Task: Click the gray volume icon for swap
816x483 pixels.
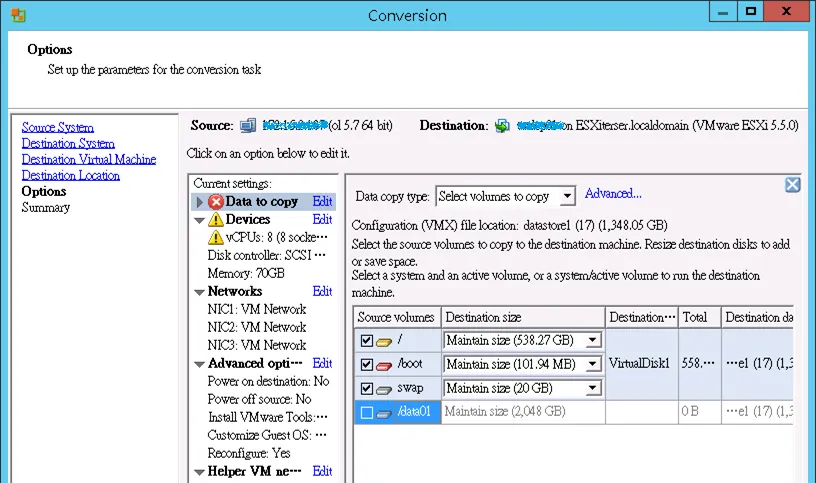Action: (384, 390)
